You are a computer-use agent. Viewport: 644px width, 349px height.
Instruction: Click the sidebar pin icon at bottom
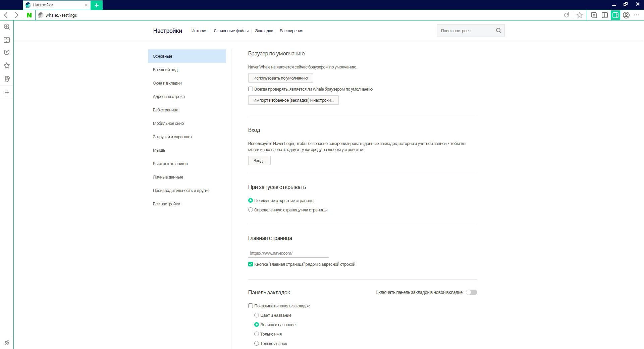coord(7,343)
